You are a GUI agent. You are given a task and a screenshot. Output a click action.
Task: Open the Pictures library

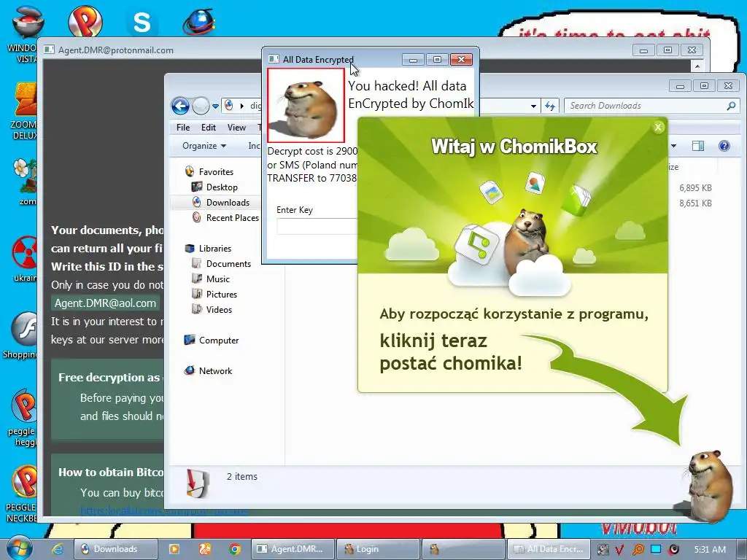pos(214,295)
